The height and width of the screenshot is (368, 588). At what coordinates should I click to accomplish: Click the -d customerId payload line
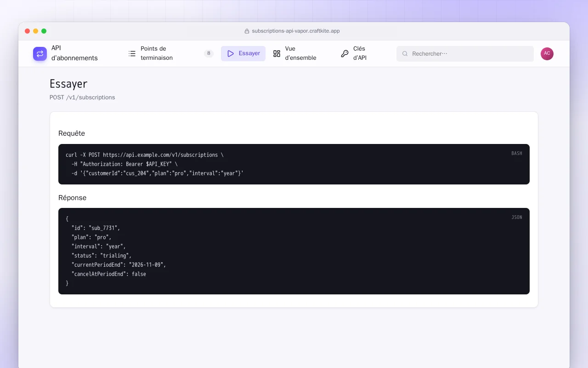158,173
